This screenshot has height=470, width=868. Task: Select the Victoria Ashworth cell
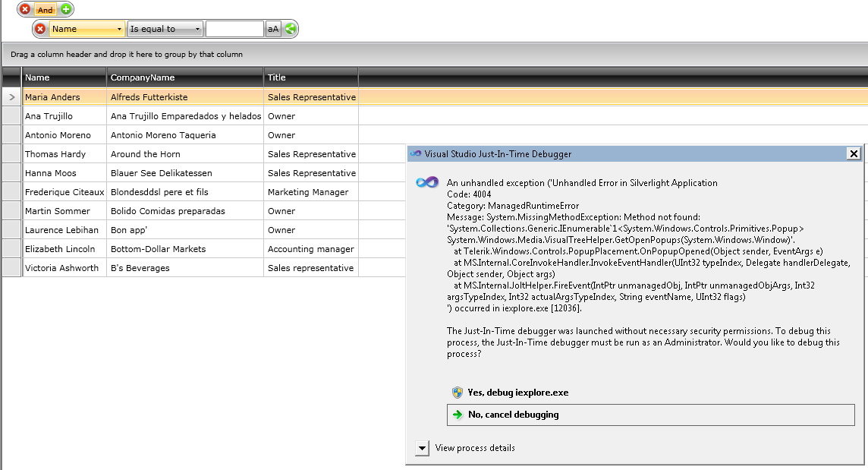pos(64,268)
